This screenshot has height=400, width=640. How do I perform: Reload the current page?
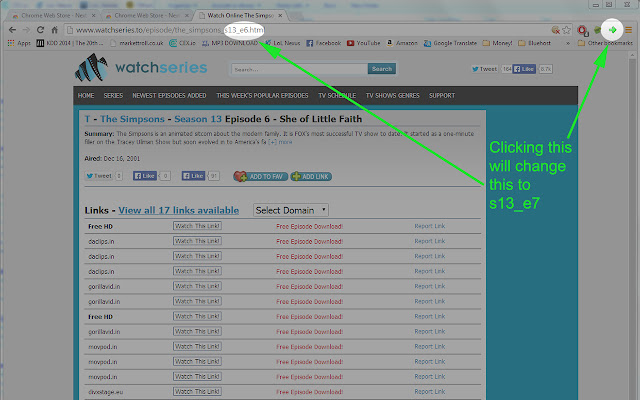pyautogui.click(x=40, y=30)
